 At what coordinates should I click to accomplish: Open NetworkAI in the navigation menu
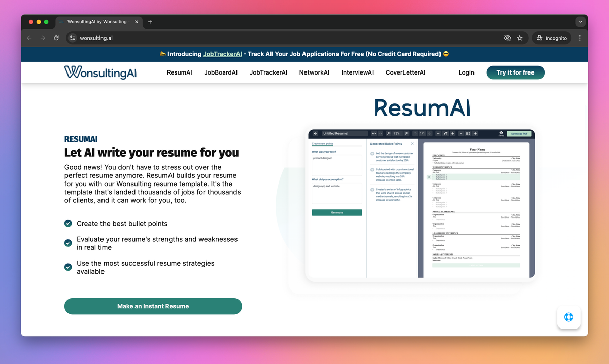pos(314,72)
